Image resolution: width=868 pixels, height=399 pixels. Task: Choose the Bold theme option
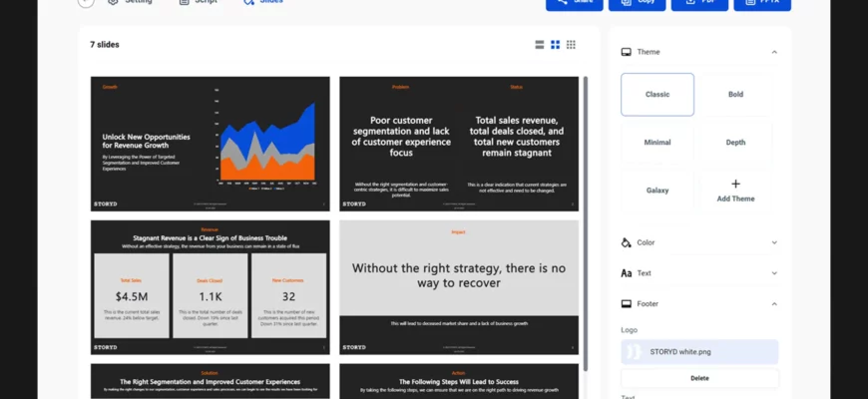(735, 95)
